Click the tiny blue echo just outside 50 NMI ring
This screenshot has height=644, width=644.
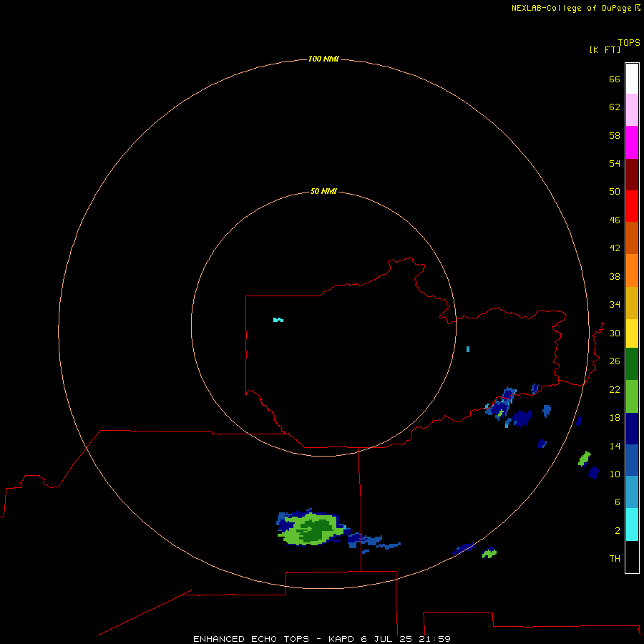pos(468,349)
